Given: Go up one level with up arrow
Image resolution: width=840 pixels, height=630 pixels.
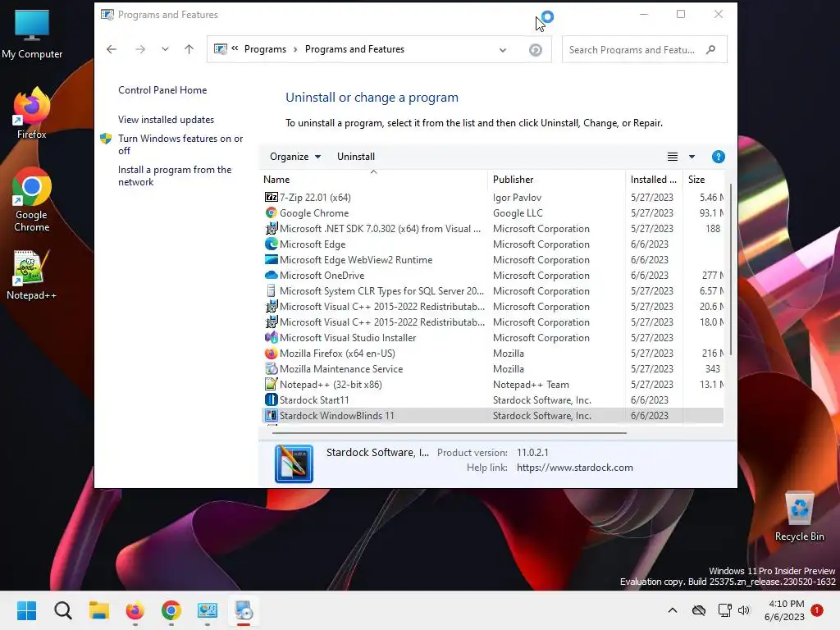Looking at the screenshot, I should click(x=189, y=49).
